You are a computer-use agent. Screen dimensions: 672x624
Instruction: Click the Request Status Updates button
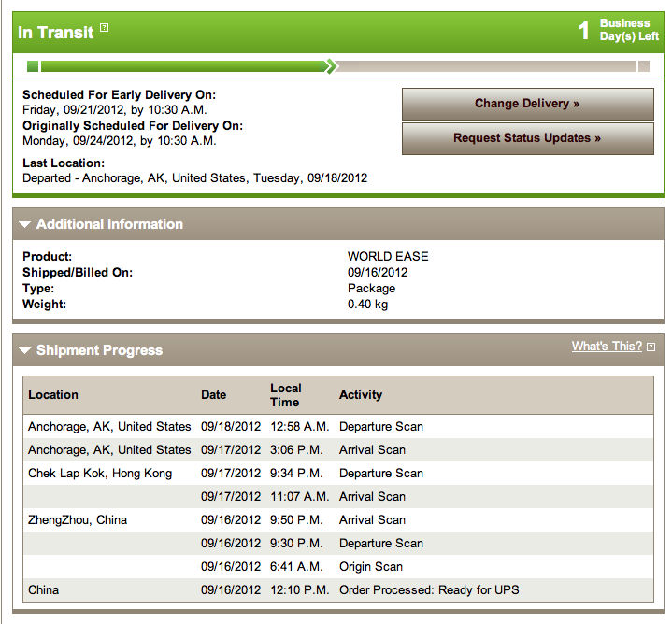pos(527,138)
